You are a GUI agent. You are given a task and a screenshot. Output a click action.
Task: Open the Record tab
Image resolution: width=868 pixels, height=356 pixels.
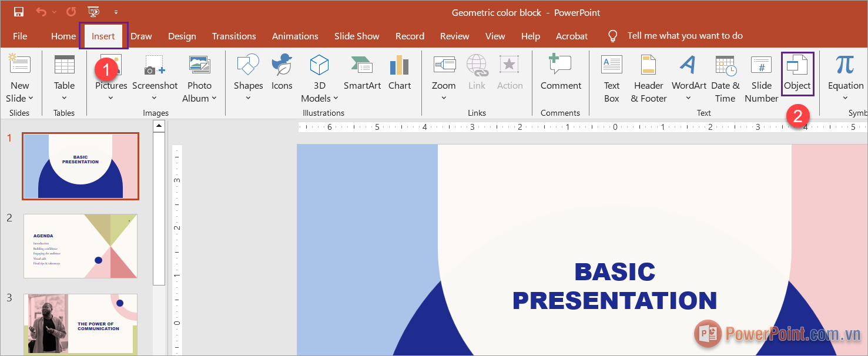410,36
